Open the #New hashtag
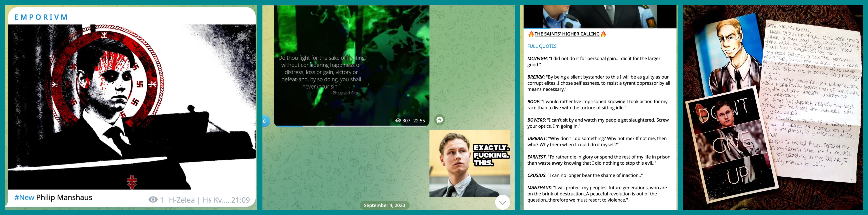 coord(24,197)
